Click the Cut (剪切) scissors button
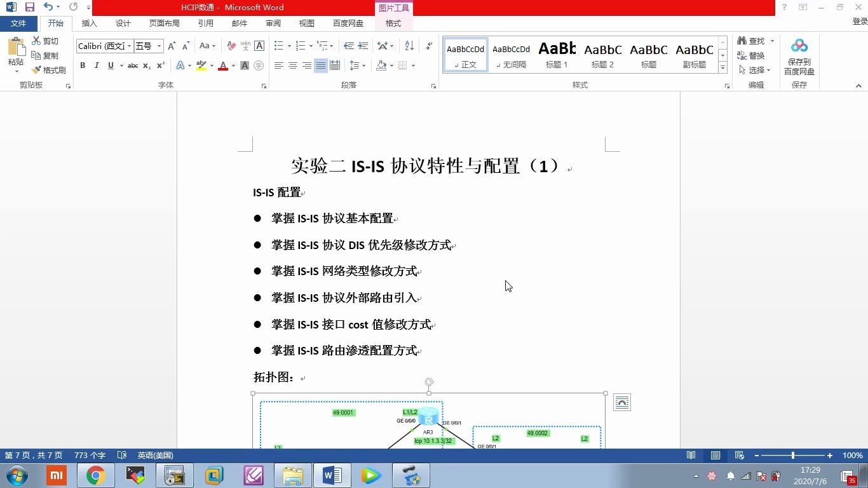This screenshot has height=488, width=868. tap(45, 41)
